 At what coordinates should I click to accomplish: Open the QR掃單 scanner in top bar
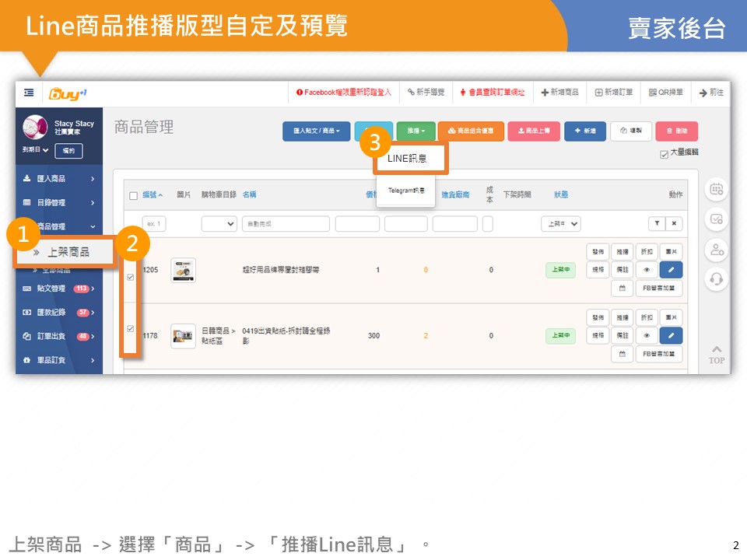(x=665, y=93)
